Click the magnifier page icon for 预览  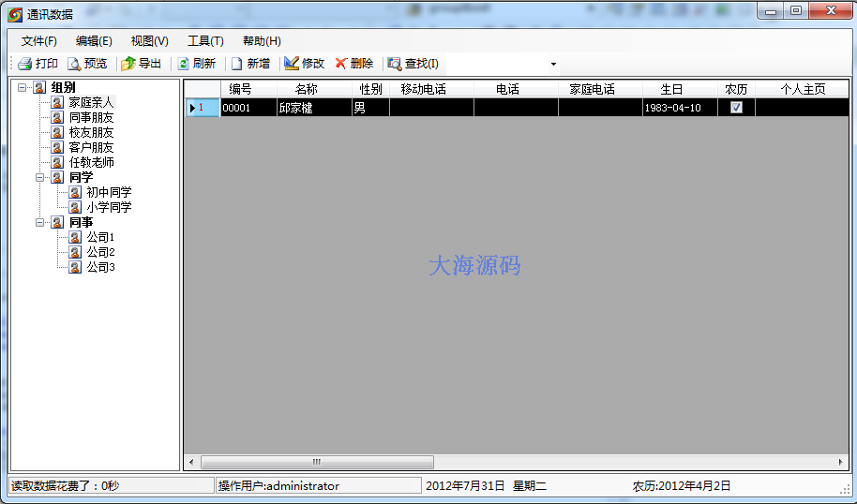74,64
